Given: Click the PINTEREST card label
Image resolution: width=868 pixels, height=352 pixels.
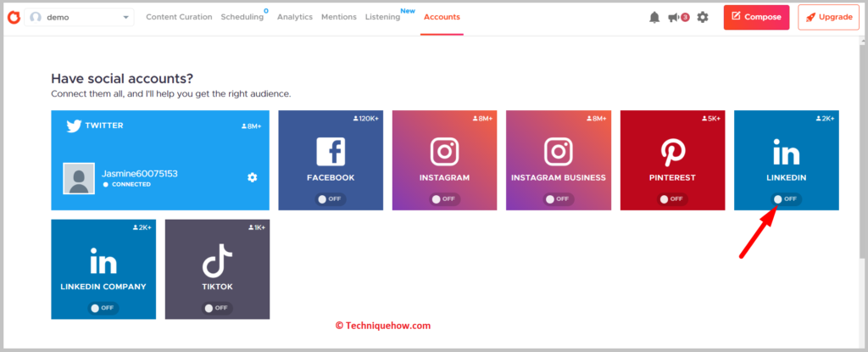Looking at the screenshot, I should tap(672, 178).
